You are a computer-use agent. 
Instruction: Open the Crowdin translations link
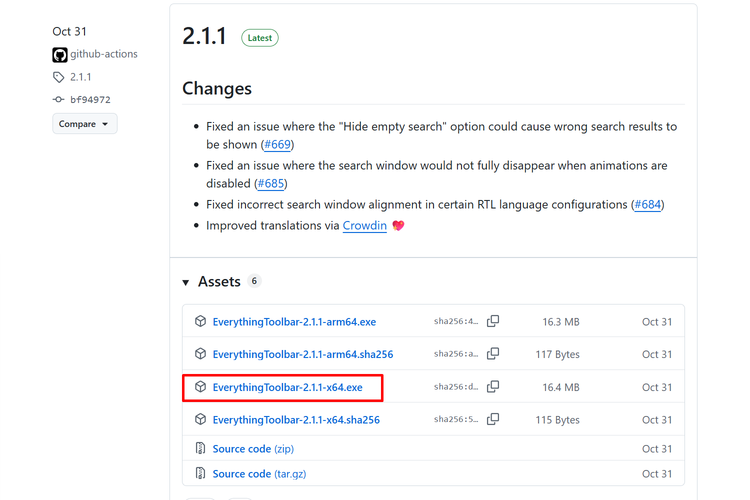click(x=364, y=225)
